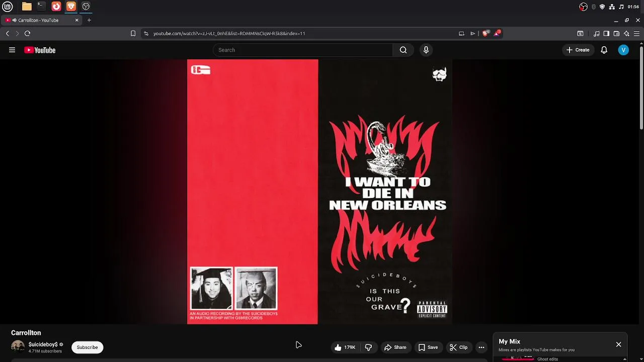Open Brave Shields icon
This screenshot has width=644, height=362.
pos(485,33)
